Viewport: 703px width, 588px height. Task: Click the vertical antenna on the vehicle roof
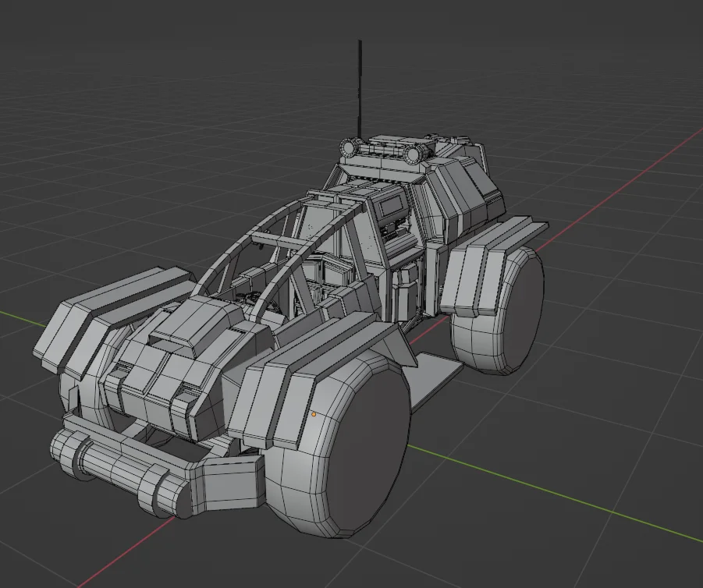tap(360, 86)
